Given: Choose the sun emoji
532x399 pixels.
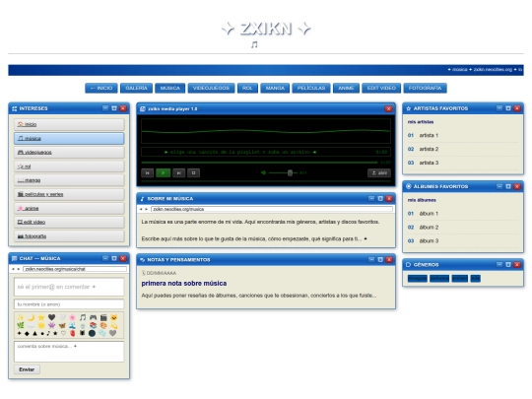Looking at the screenshot, I should (x=41, y=325).
